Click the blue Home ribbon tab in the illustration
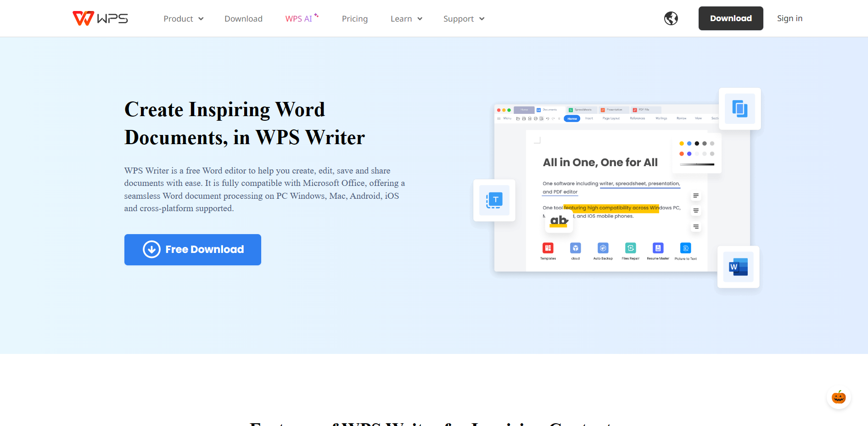 click(x=572, y=118)
